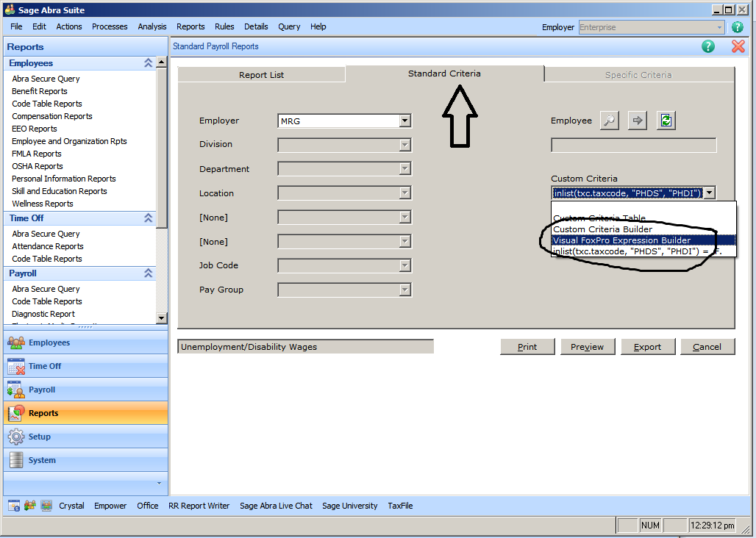
Task: Open the Job Code dropdown
Action: [405, 265]
